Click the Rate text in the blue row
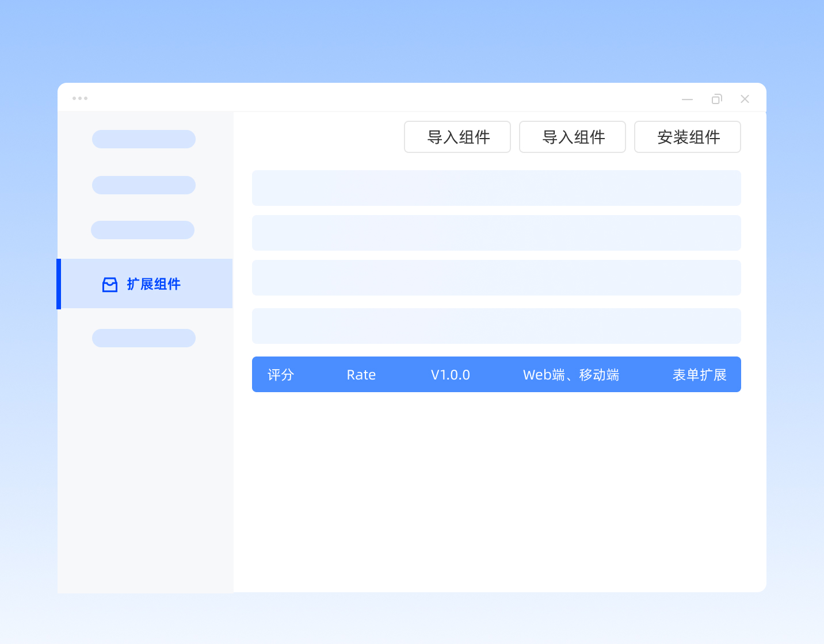Viewport: 824px width, 644px height. 361,375
